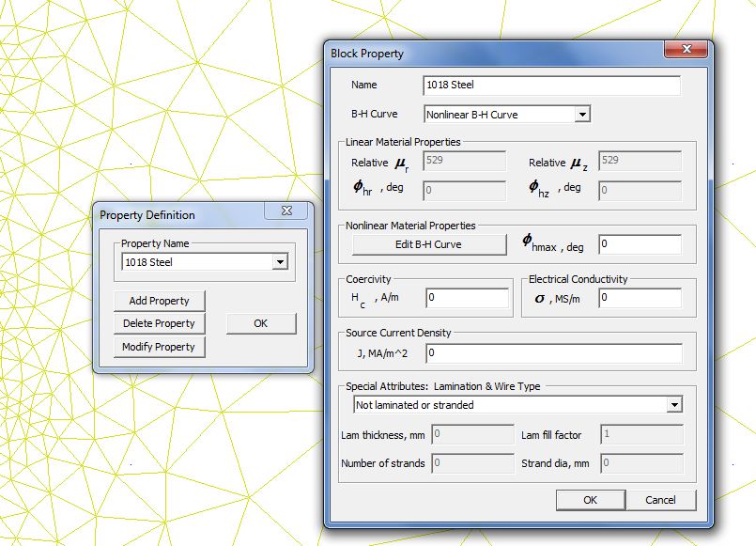Close the Property Definition dialog
756x546 pixels.
(286, 213)
